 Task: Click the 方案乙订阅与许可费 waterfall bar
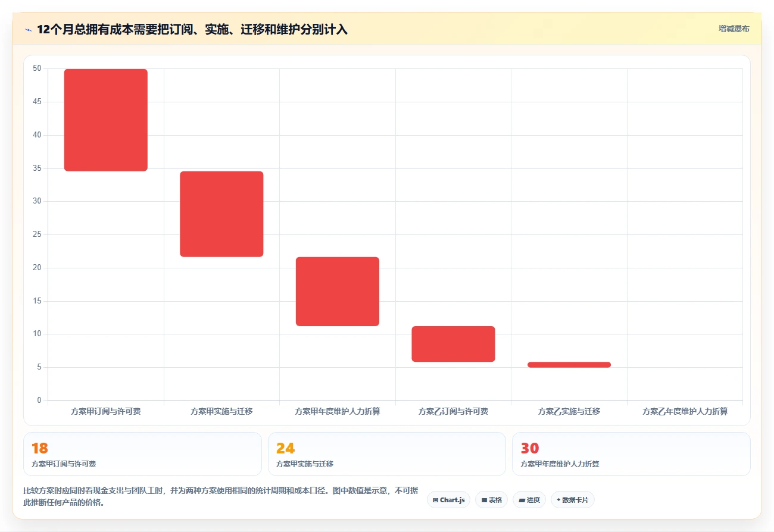click(453, 344)
